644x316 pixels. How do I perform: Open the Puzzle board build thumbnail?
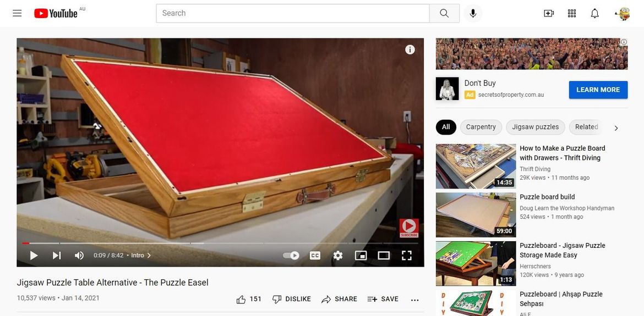[476, 214]
